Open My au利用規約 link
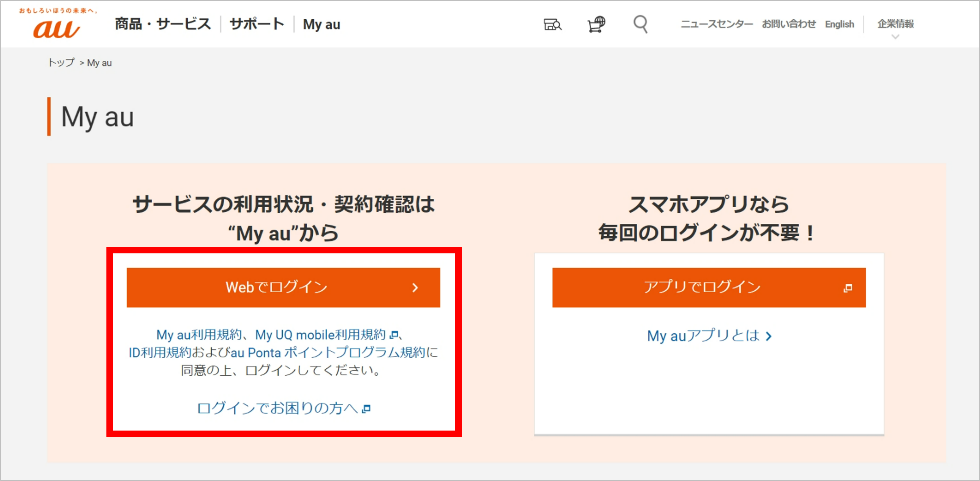Image resolution: width=980 pixels, height=481 pixels. (x=199, y=335)
